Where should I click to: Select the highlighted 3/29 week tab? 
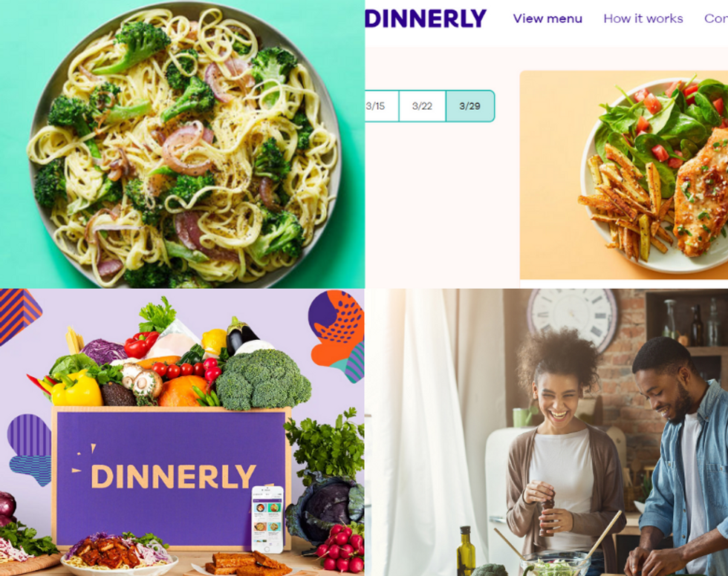coord(469,106)
